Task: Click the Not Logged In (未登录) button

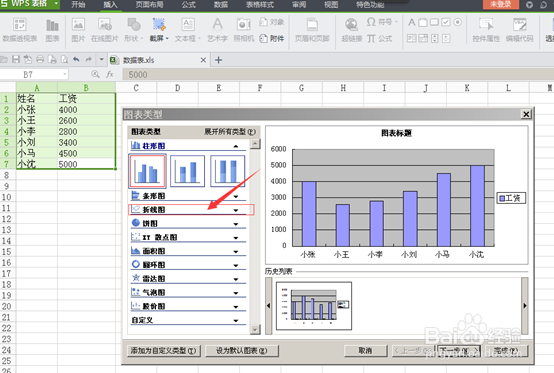Action: point(501,4)
